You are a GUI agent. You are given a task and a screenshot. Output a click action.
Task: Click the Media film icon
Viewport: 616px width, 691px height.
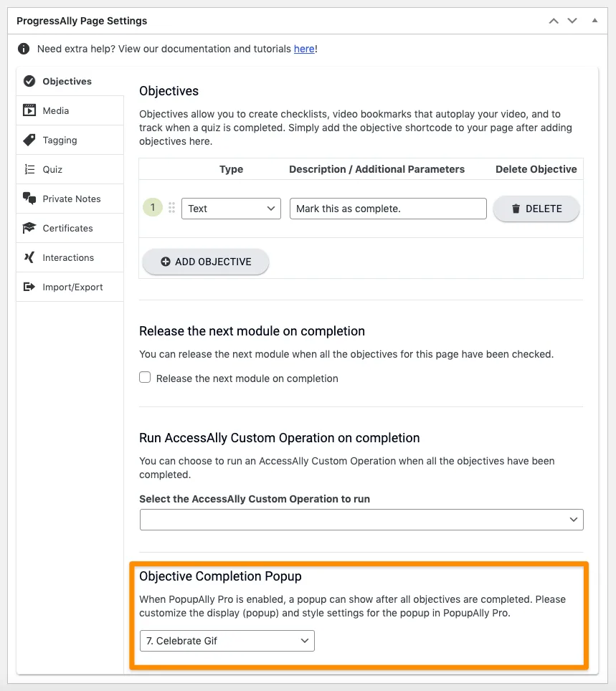tap(29, 110)
